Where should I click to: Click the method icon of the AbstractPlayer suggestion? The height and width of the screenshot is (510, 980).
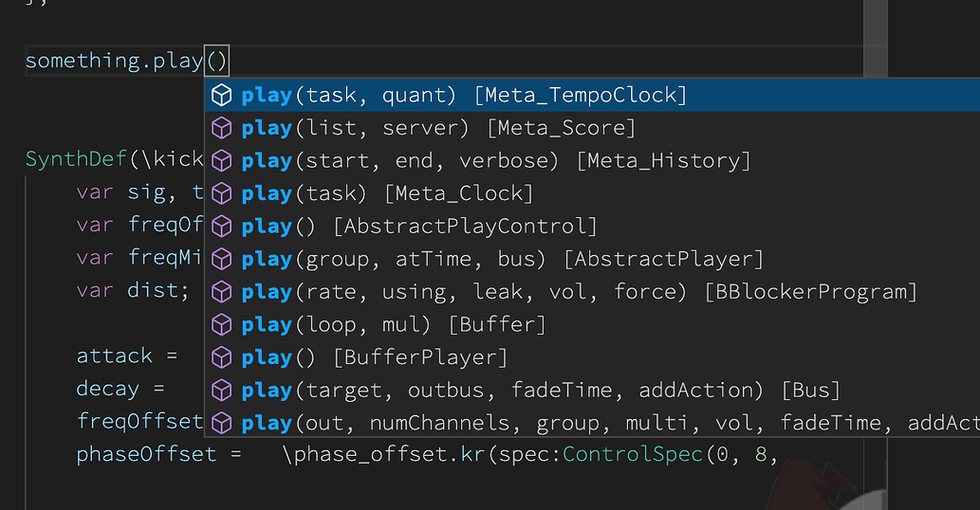(222, 259)
